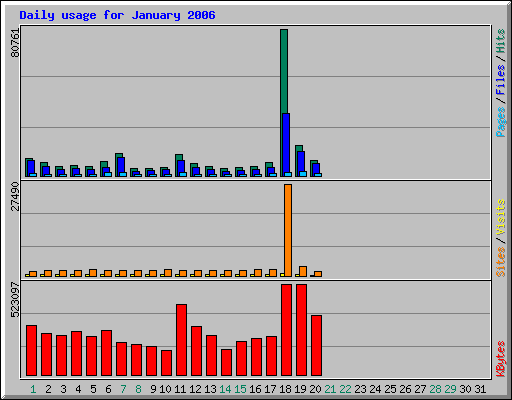Click the red KBytes bar for day 19

tap(301, 330)
